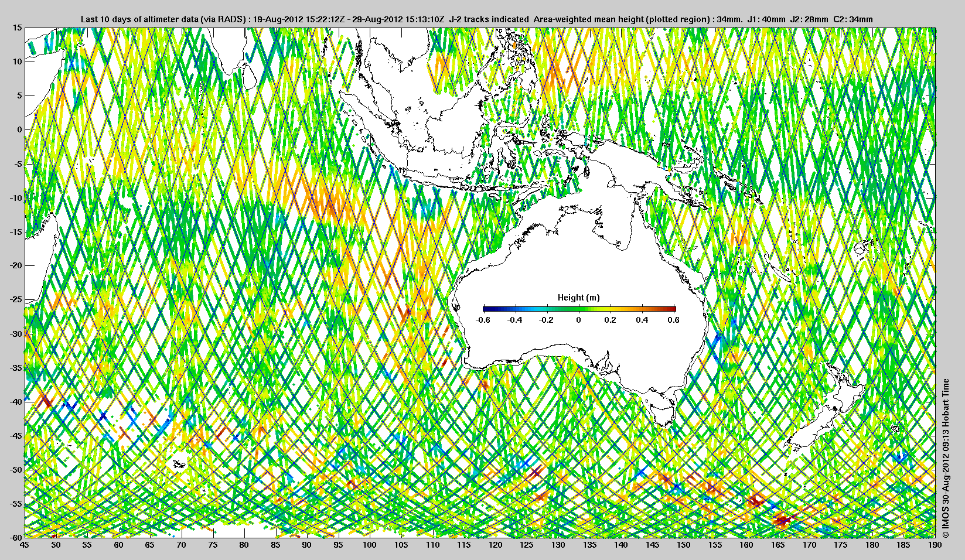Click the colorbar tick label '0.6'
The width and height of the screenshot is (965, 560).
tap(674, 320)
